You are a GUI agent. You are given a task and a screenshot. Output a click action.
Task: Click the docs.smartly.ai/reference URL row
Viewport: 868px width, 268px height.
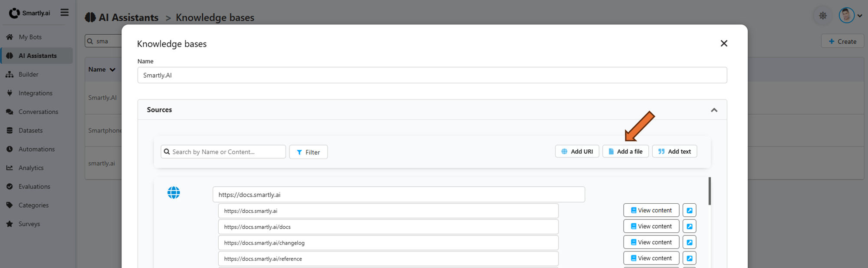coord(388,258)
